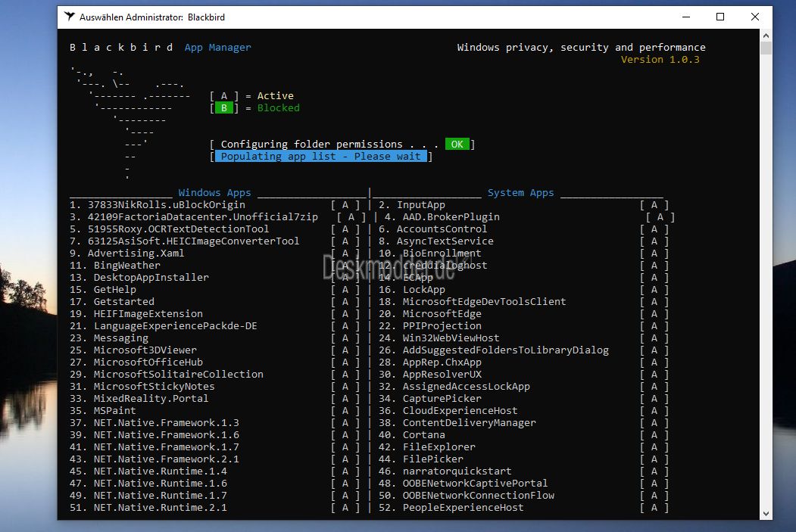Toggle the [A] state for FileExplorer
Viewport: 796px width, 532px height.
(654, 447)
